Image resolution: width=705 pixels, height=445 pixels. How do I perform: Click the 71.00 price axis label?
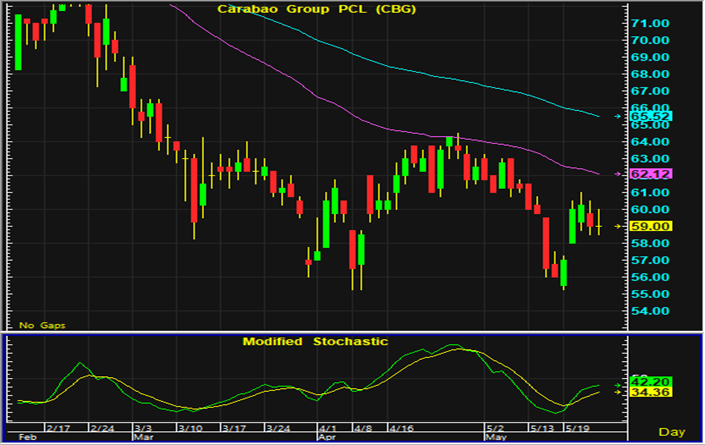click(650, 23)
